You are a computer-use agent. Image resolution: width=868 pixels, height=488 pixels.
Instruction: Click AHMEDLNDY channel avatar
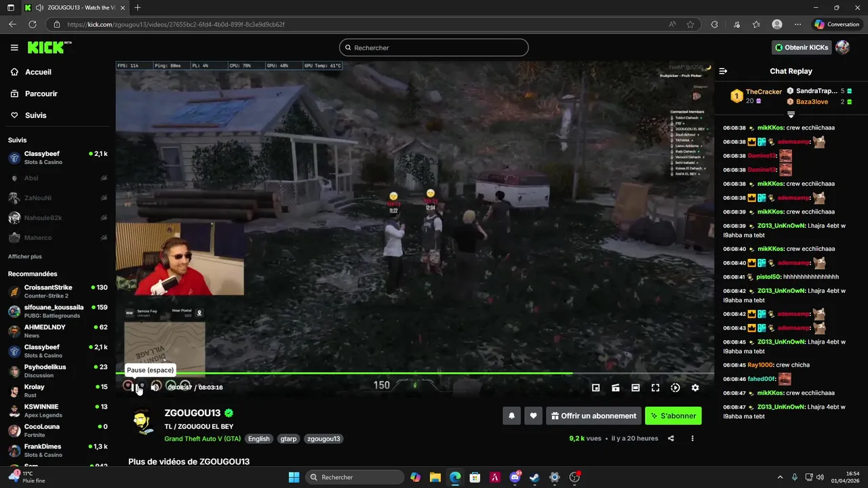coord(14,331)
